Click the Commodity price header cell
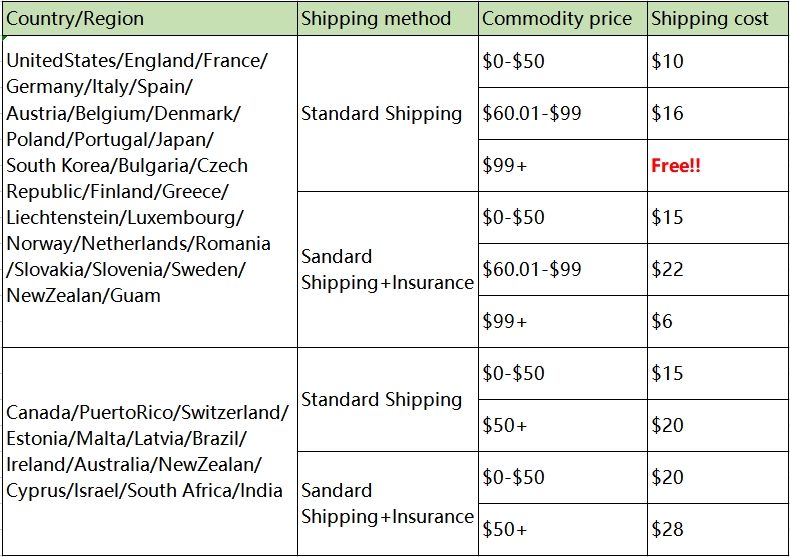Viewport: 790px width, 557px height. 557,18
